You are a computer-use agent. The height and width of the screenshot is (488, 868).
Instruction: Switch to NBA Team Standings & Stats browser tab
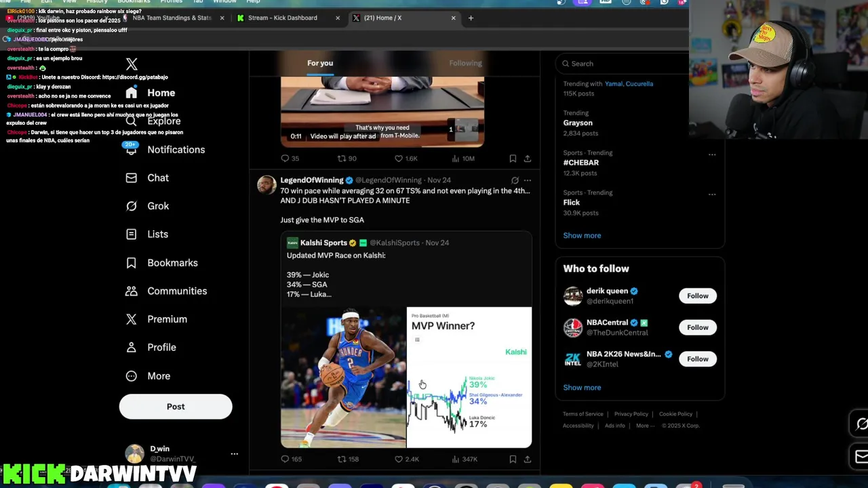(172, 18)
